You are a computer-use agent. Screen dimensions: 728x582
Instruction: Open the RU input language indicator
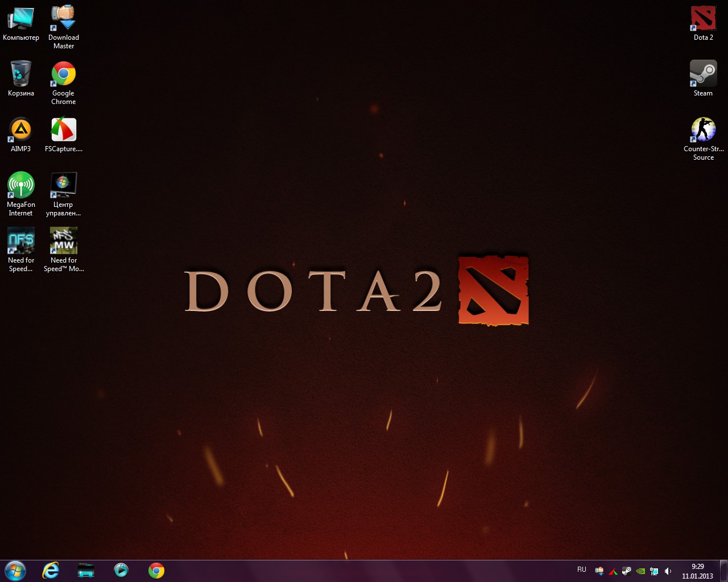click(581, 569)
